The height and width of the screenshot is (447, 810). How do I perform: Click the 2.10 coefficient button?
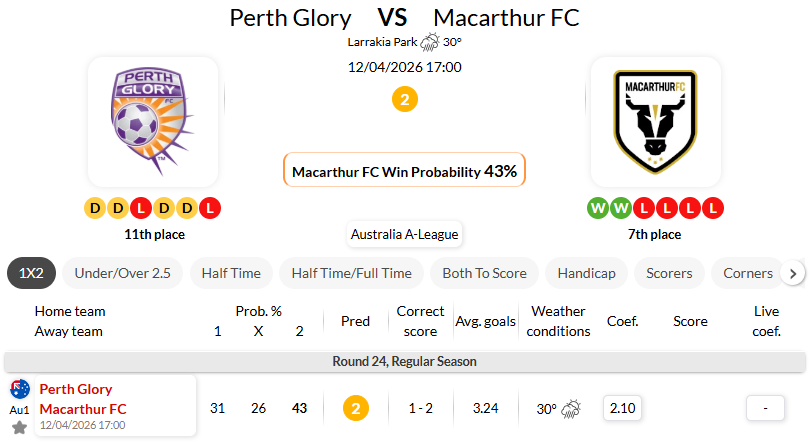pos(624,408)
